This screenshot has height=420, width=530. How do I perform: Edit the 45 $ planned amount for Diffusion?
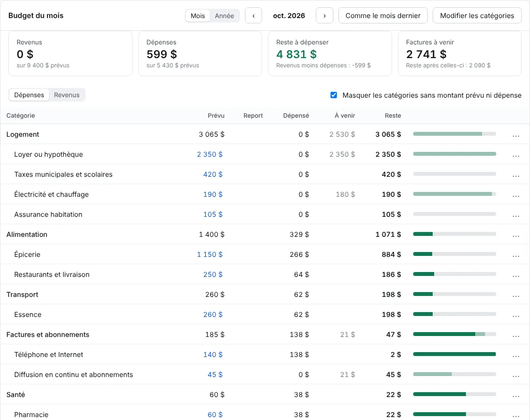click(215, 375)
